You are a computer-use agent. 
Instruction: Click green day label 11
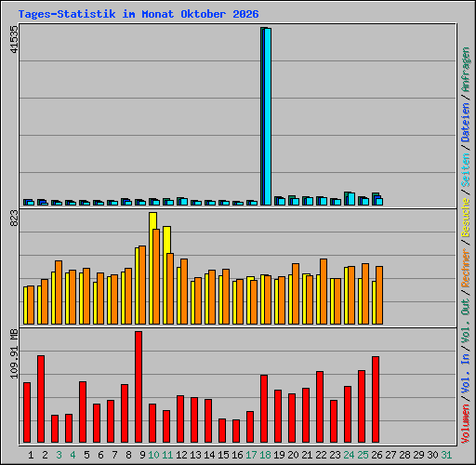167,455
